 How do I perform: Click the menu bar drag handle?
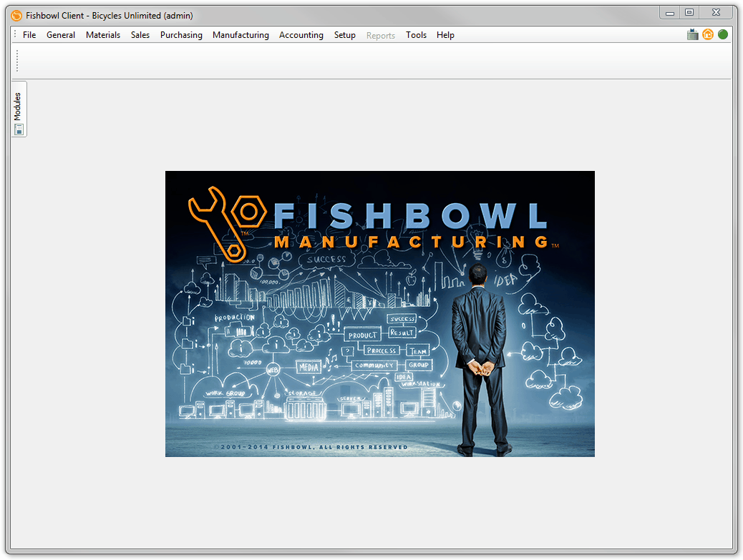(15, 34)
